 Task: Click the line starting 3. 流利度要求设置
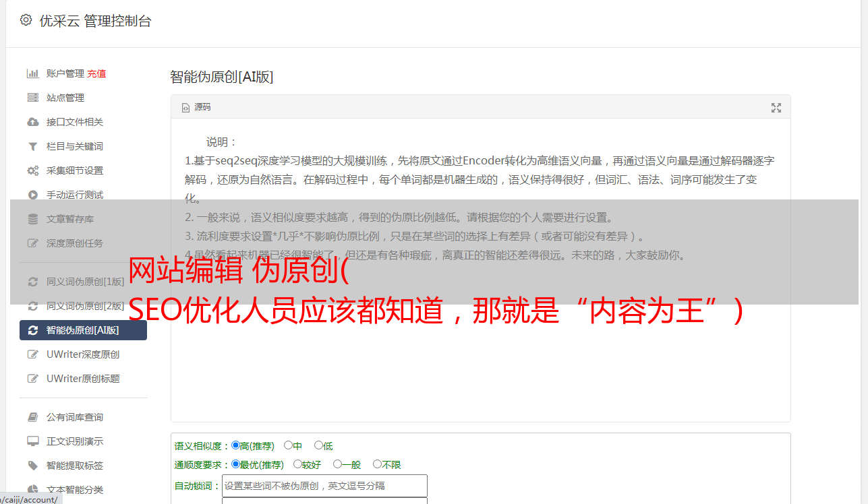pyautogui.click(x=415, y=237)
